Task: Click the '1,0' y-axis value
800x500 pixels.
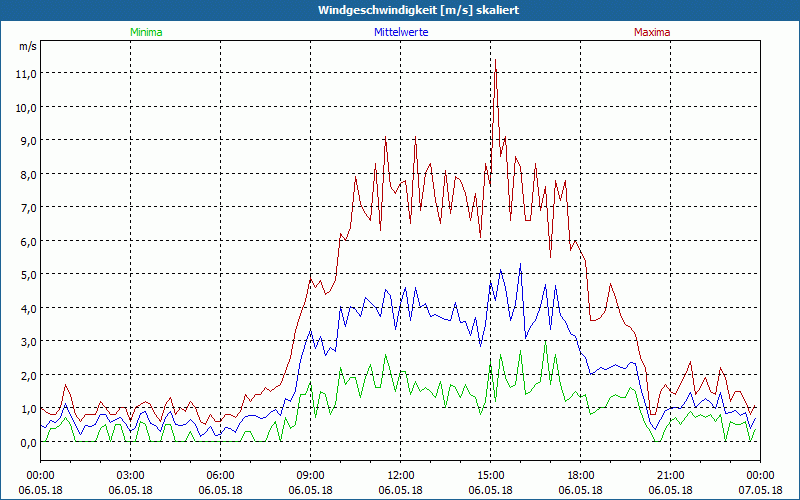Action: coord(29,409)
